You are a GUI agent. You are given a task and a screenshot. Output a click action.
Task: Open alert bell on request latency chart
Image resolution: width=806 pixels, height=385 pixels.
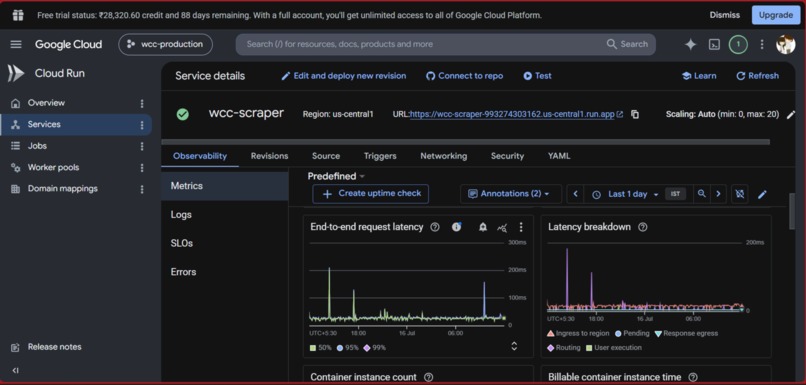(x=483, y=227)
